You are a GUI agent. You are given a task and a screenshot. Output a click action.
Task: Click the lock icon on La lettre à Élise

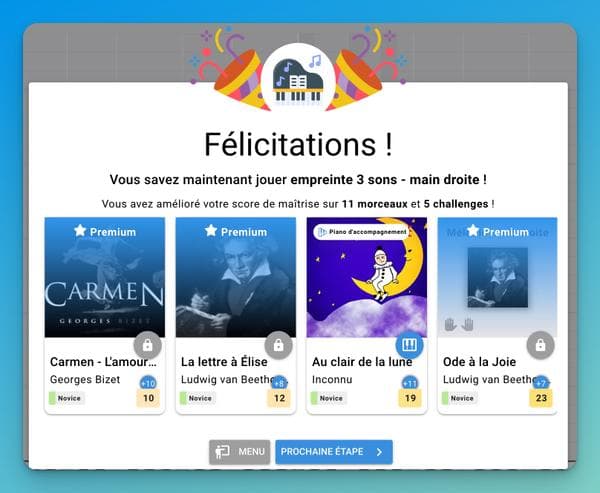(279, 346)
